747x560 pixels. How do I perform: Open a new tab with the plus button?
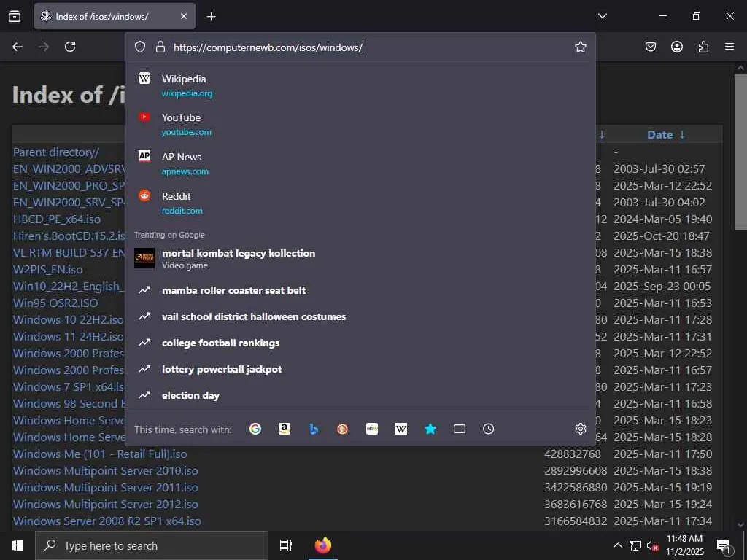click(211, 17)
